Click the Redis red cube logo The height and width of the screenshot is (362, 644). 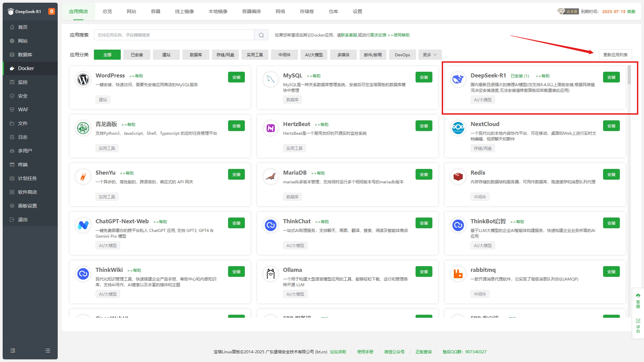pyautogui.click(x=458, y=177)
